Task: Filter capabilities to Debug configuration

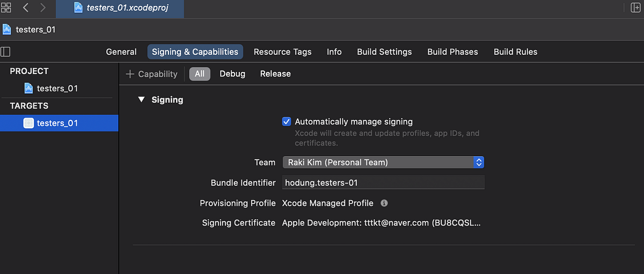Action: tap(232, 74)
